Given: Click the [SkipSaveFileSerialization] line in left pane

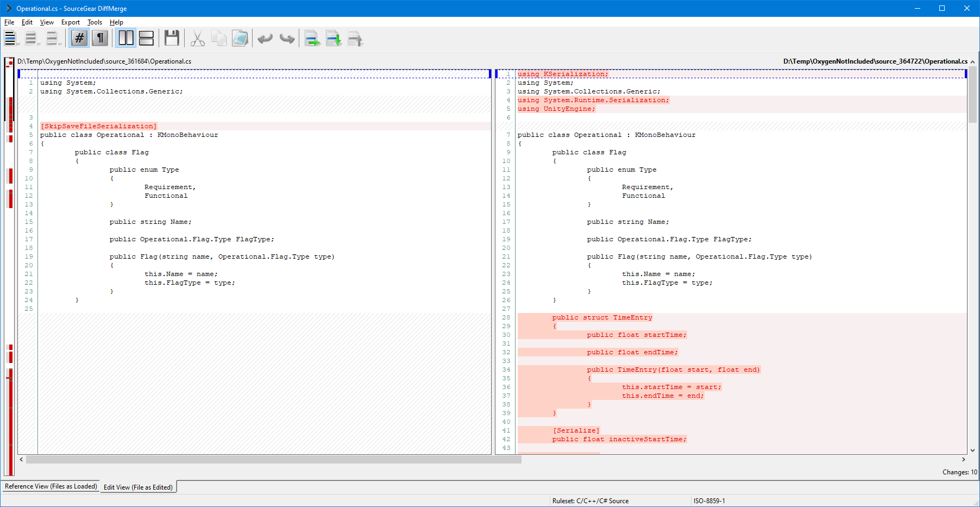Looking at the screenshot, I should [x=98, y=126].
